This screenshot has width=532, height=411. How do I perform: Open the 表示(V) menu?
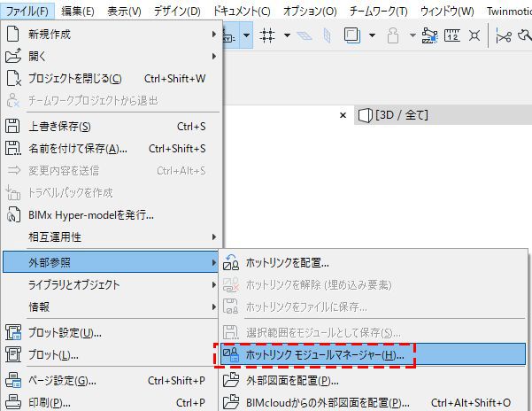[124, 12]
